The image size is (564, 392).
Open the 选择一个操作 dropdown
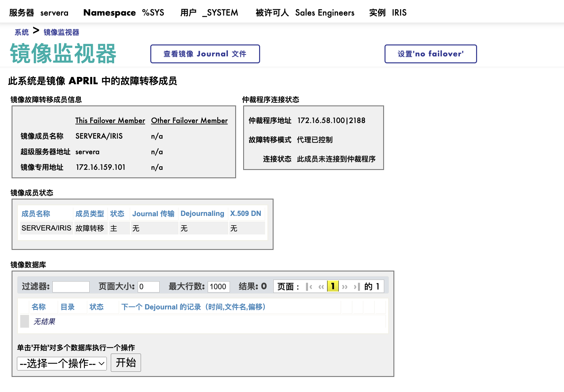point(62,363)
